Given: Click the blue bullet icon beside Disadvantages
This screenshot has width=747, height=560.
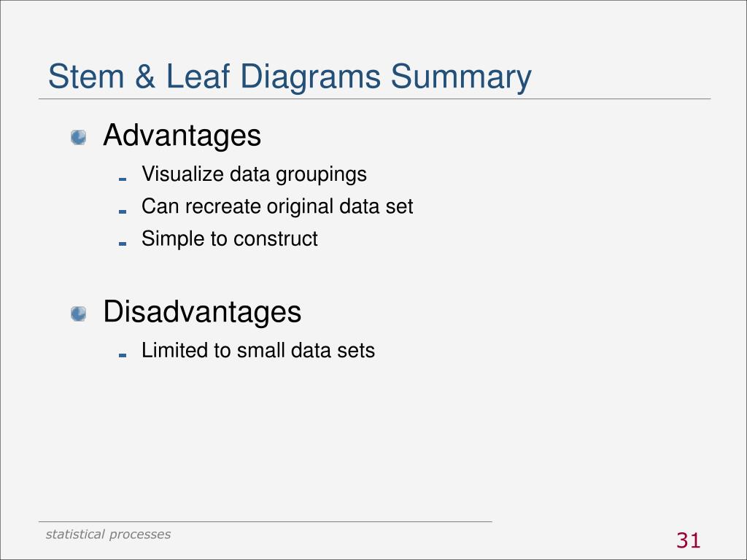Looking at the screenshot, I should (x=79, y=314).
